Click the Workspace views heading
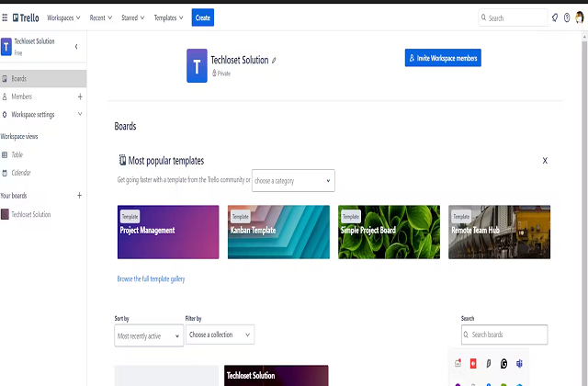Screen dimensions: 588x386 tap(19, 137)
